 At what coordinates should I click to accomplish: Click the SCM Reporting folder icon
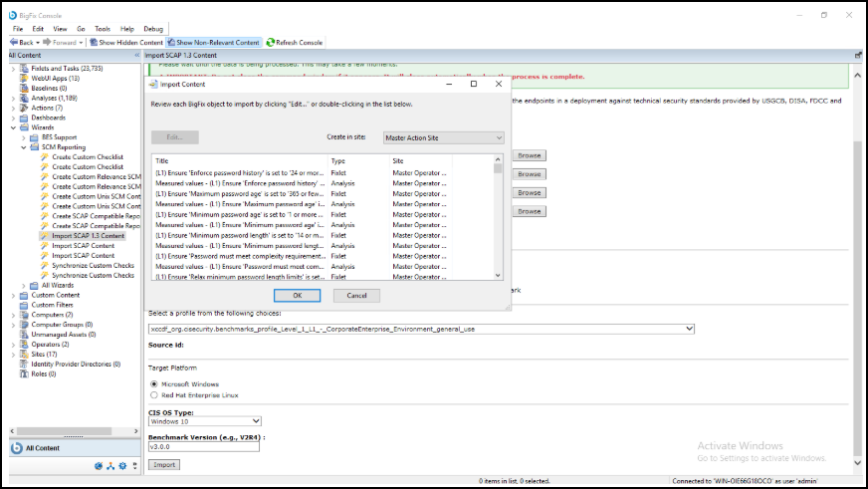click(34, 147)
